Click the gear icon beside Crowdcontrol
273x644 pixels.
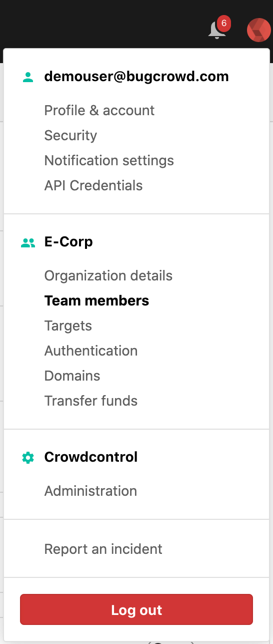(28, 458)
